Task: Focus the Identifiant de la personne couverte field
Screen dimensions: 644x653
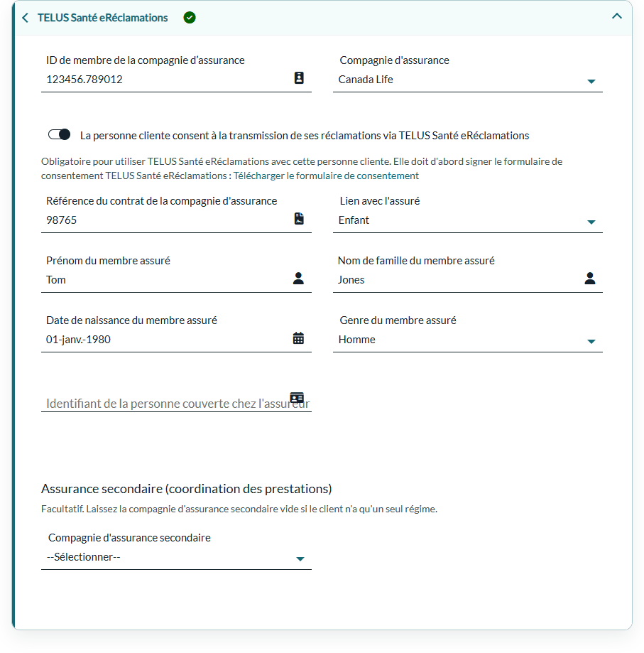Action: [176, 403]
